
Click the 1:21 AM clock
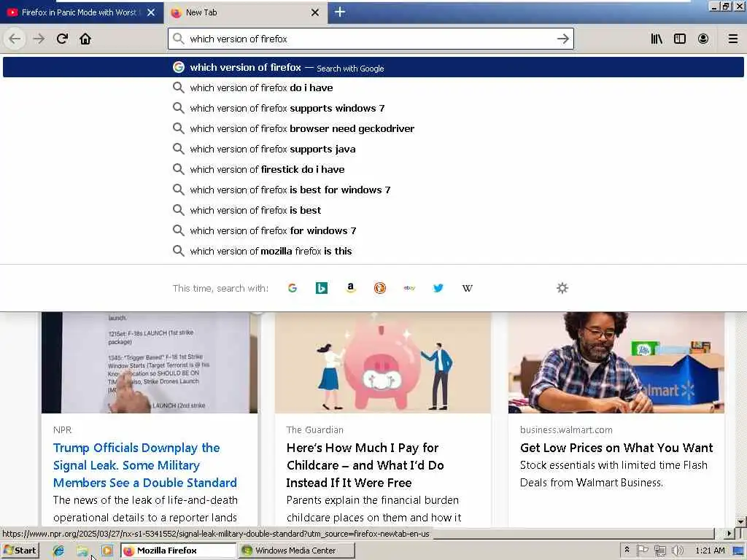[709, 551]
